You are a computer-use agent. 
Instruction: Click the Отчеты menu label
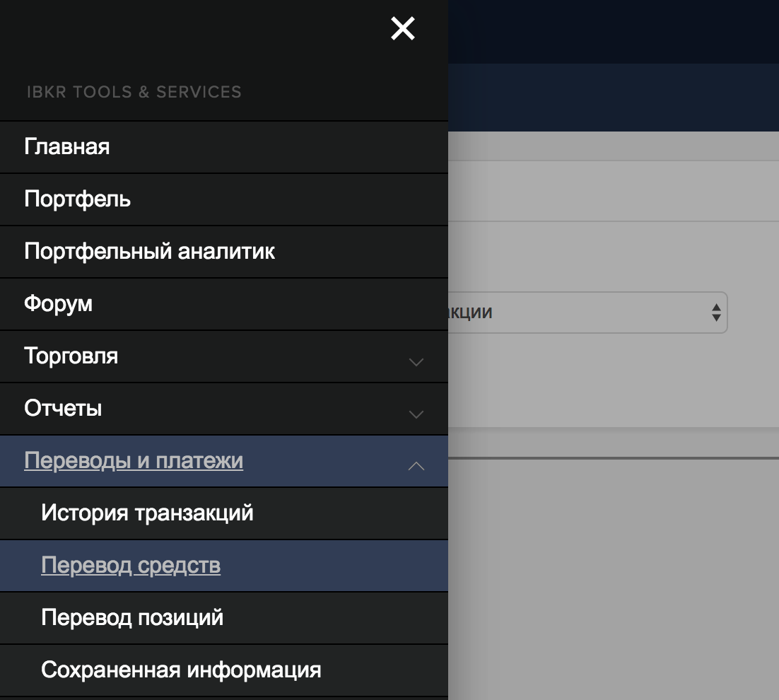pyautogui.click(x=63, y=409)
